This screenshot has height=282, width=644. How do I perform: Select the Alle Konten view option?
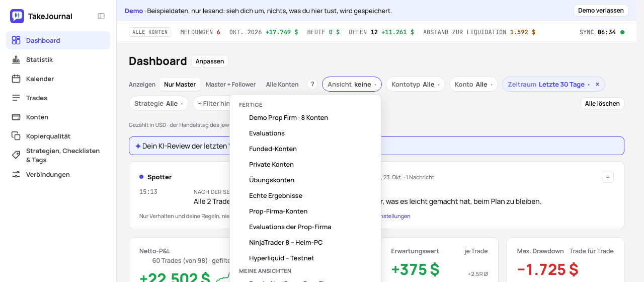click(x=282, y=84)
